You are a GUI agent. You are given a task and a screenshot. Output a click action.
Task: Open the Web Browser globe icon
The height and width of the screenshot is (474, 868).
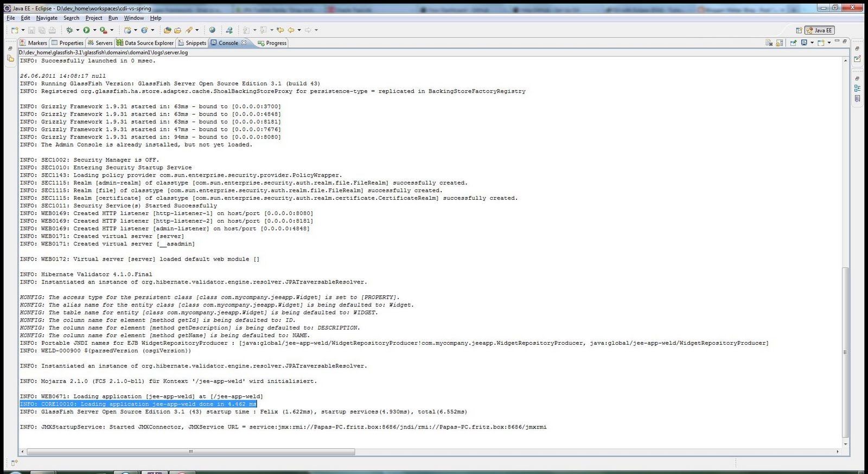(212, 30)
